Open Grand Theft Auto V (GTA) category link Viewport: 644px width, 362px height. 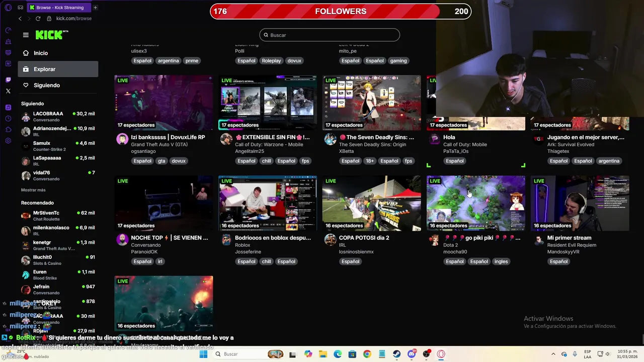tap(159, 144)
